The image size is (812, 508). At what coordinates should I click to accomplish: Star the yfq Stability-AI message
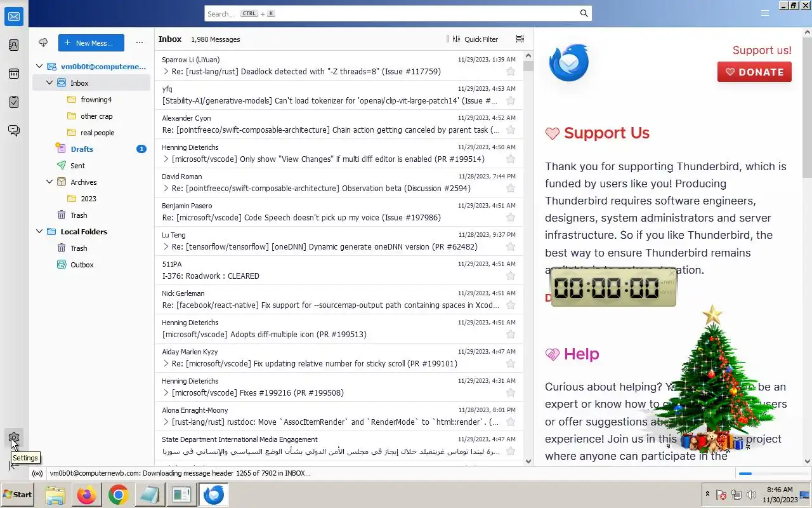[511, 100]
